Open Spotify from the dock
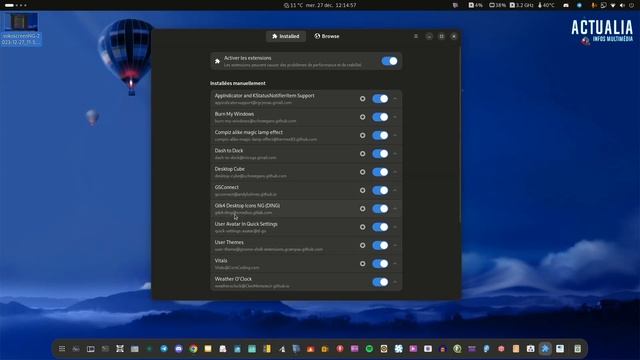 coord(369,349)
